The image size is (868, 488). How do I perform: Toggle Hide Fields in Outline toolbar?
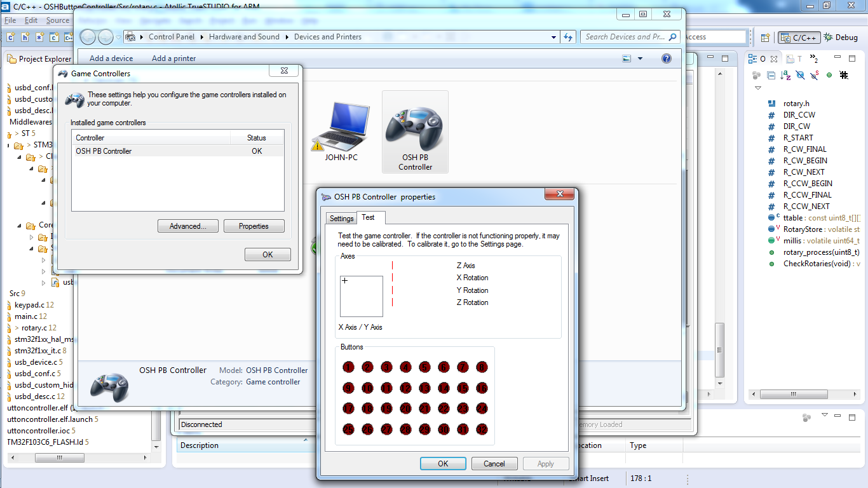800,75
